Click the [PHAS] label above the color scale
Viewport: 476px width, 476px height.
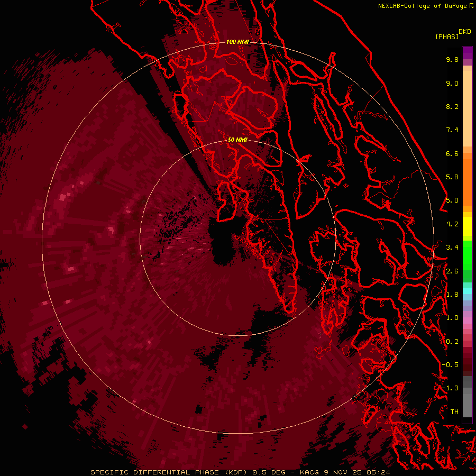447,36
